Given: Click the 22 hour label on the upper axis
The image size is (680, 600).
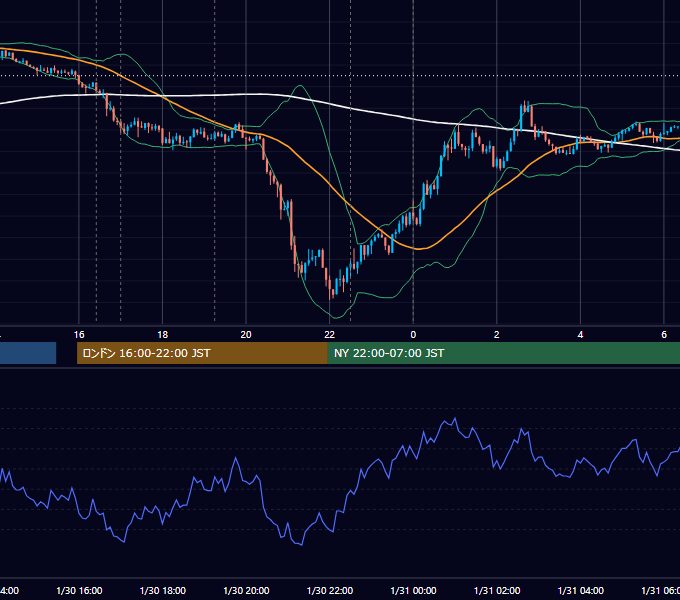Looking at the screenshot, I should click(x=330, y=335).
